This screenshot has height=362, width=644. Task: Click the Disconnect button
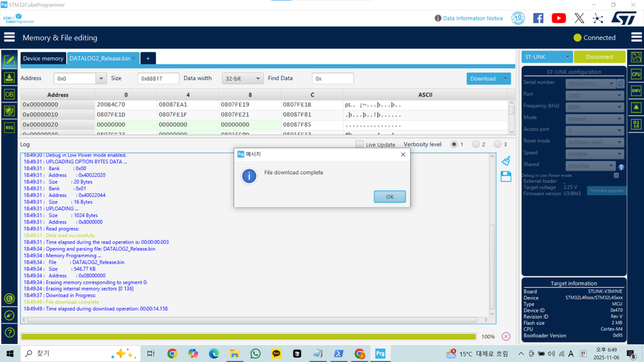[600, 57]
